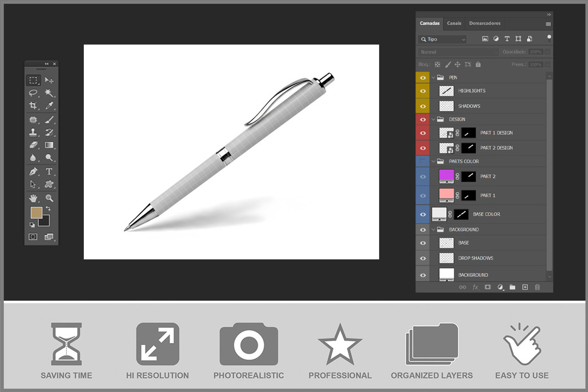Hide the HIGHLIGHTS layer
Screen dimensions: 588x392
pyautogui.click(x=422, y=91)
